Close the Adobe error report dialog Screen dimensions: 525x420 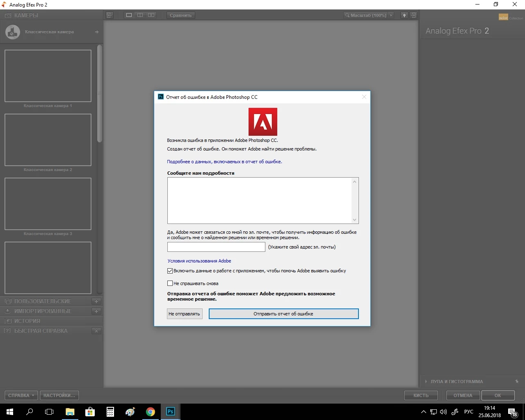coord(364,97)
